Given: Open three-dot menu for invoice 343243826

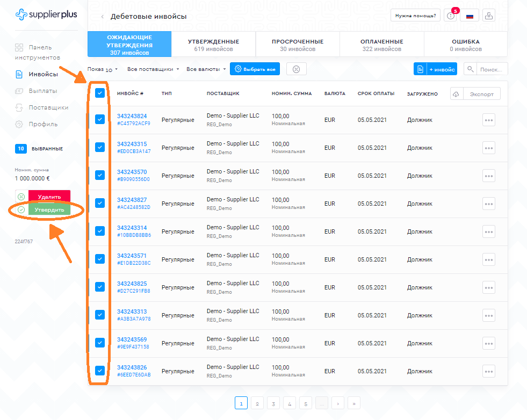Looking at the screenshot, I should pos(488,372).
